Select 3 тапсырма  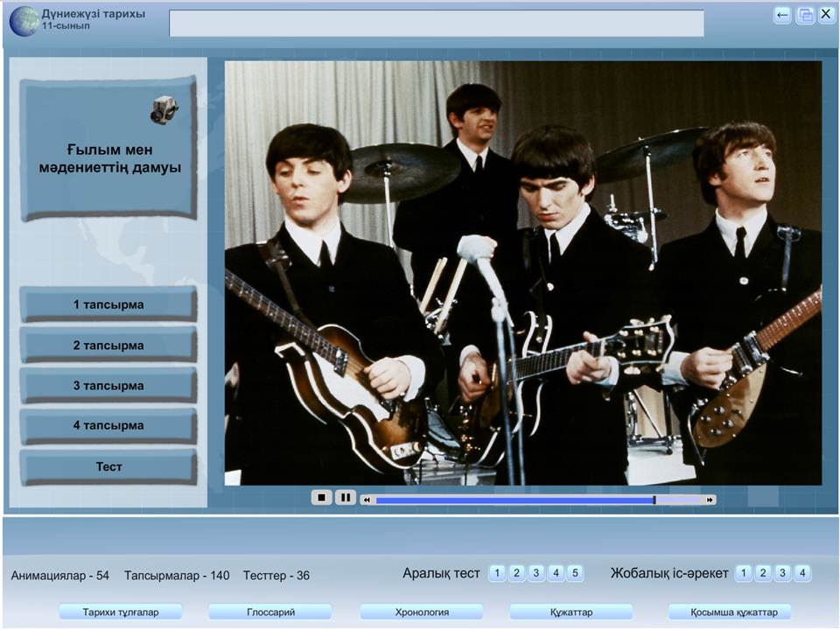tap(108, 386)
